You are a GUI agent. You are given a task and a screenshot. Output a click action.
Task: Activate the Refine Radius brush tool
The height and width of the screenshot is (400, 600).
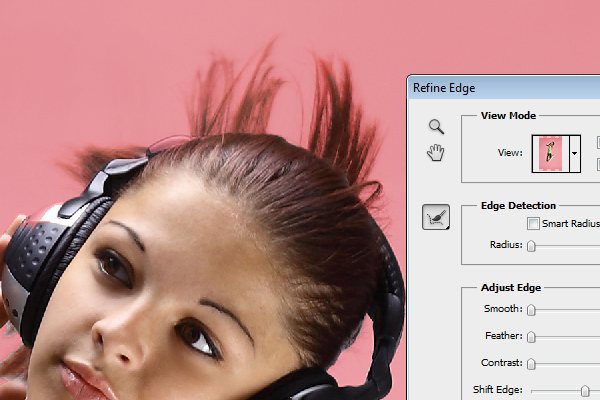click(x=435, y=217)
